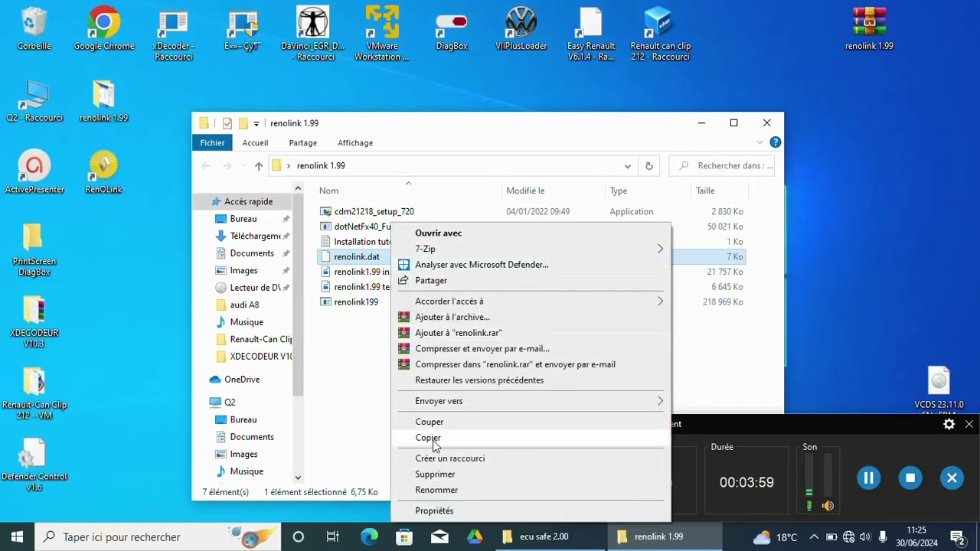This screenshot has width=980, height=551.
Task: Select the Q2 - Raccourci desktop icon
Action: (x=34, y=101)
